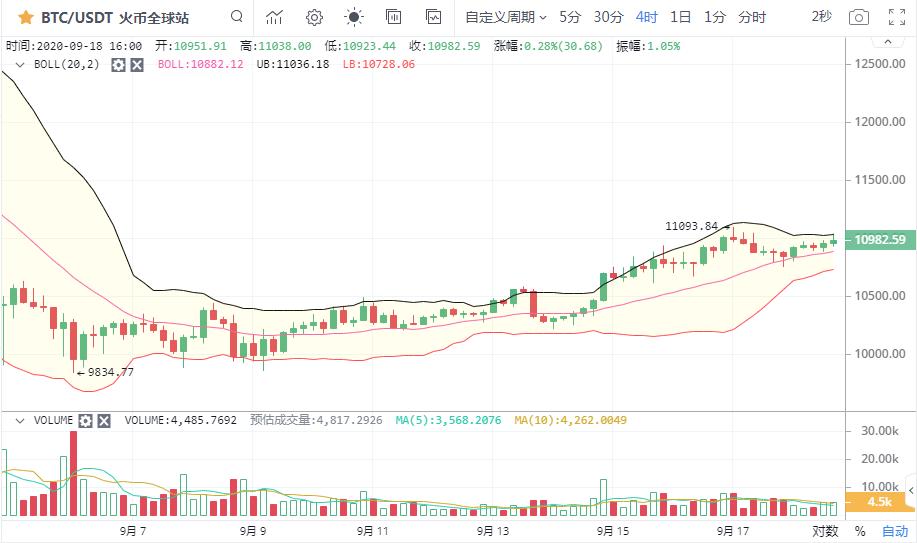The width and height of the screenshot is (917, 543).
Task: Select the 4时 timeframe tab
Action: [647, 17]
